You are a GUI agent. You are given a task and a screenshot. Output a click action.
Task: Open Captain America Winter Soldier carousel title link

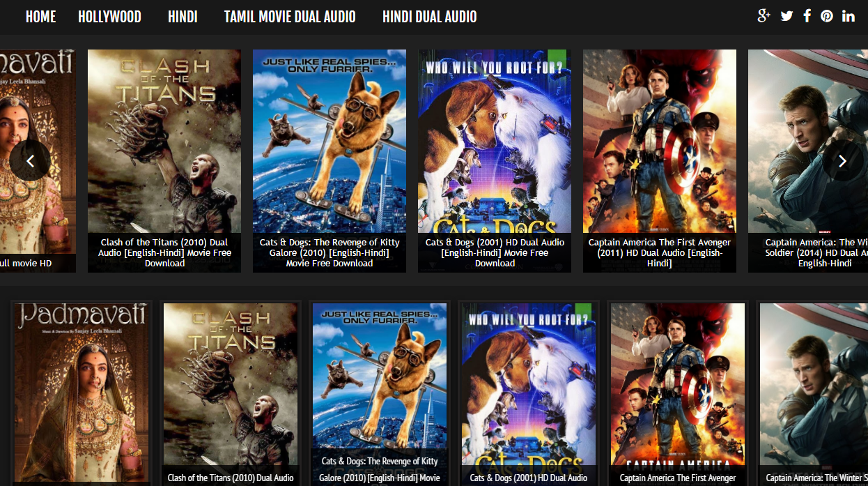(x=816, y=252)
